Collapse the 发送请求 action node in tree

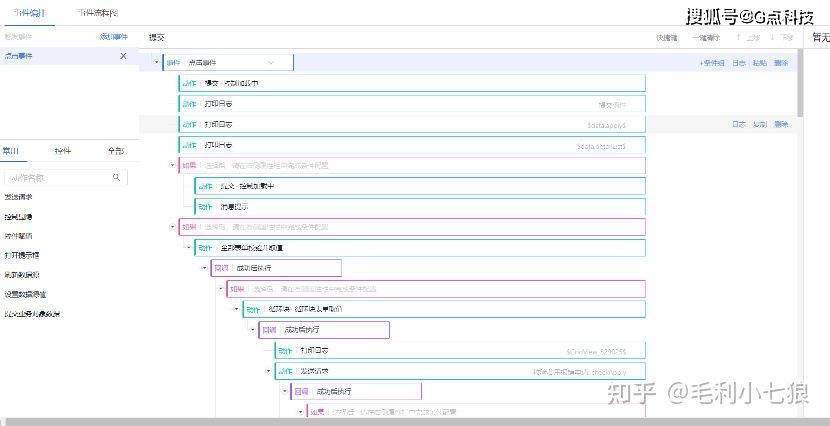(x=268, y=371)
